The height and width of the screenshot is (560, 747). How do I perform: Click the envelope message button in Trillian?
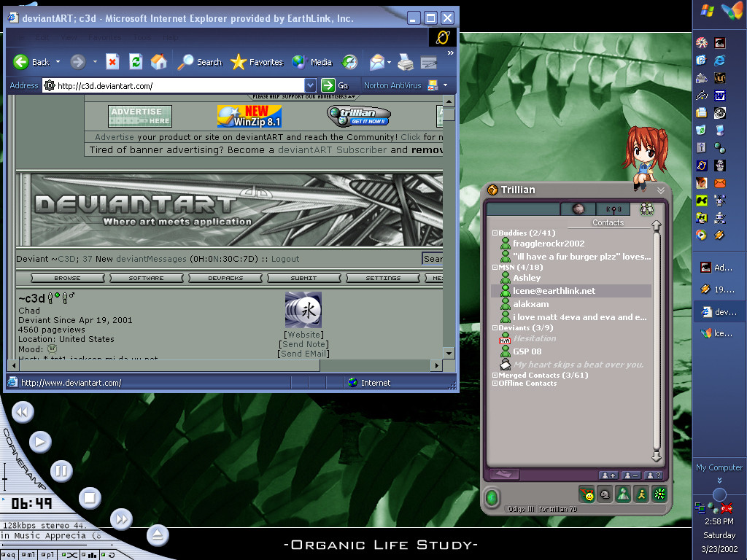(503, 474)
